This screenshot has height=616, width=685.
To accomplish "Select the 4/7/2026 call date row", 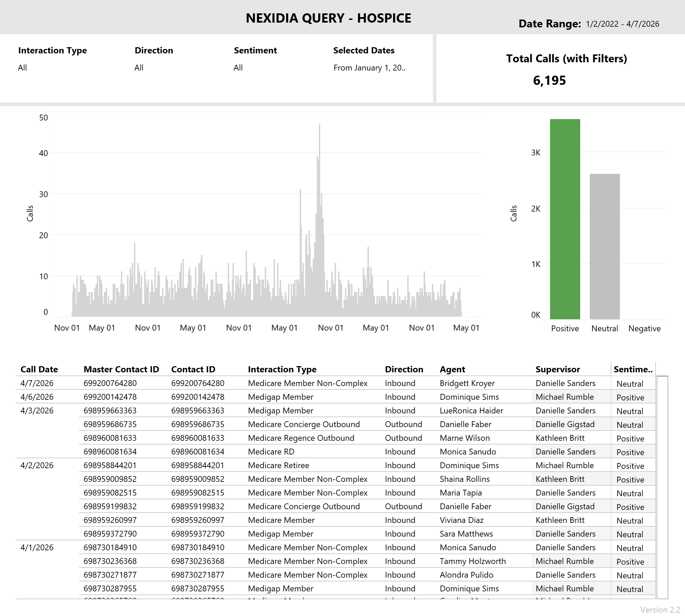I will pyautogui.click(x=37, y=383).
